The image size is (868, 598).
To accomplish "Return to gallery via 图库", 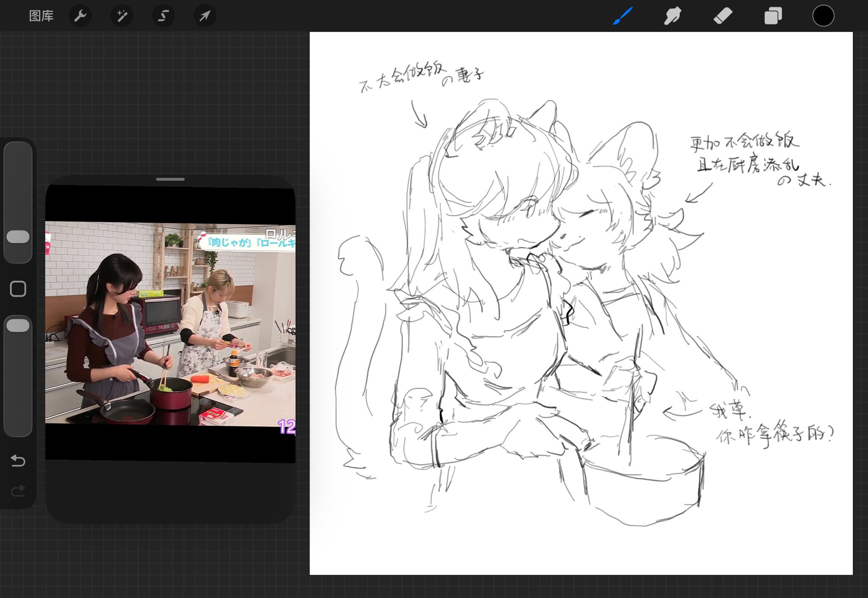I will pos(41,16).
